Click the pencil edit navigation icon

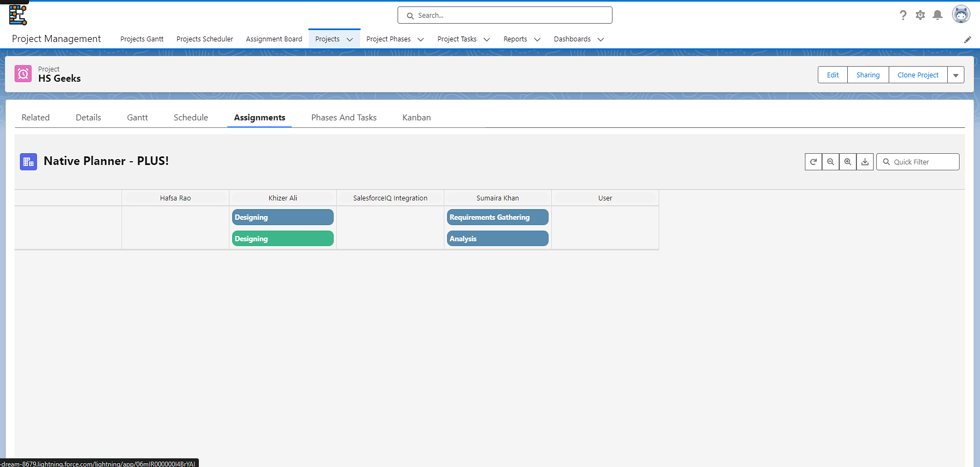(x=968, y=39)
